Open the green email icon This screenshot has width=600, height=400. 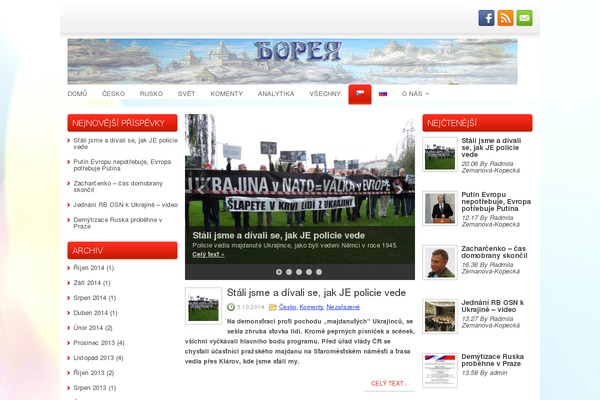pos(524,18)
